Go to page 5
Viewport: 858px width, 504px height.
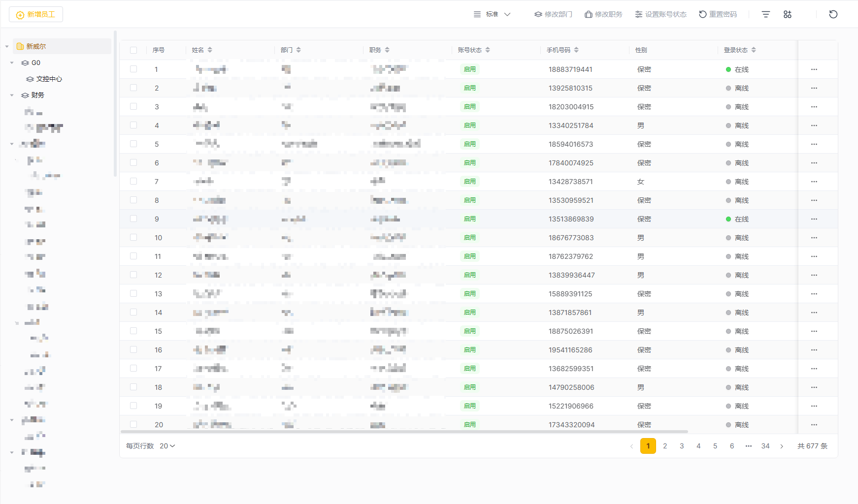[715, 446]
